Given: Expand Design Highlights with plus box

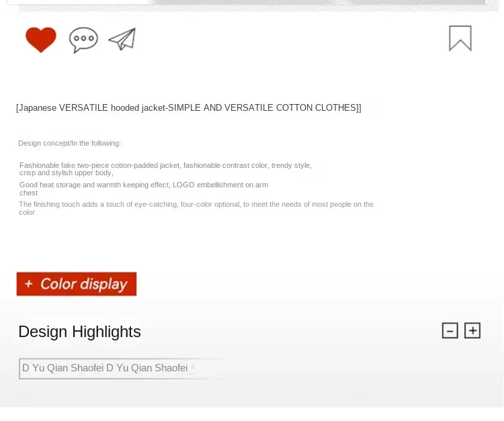Looking at the screenshot, I should [472, 330].
